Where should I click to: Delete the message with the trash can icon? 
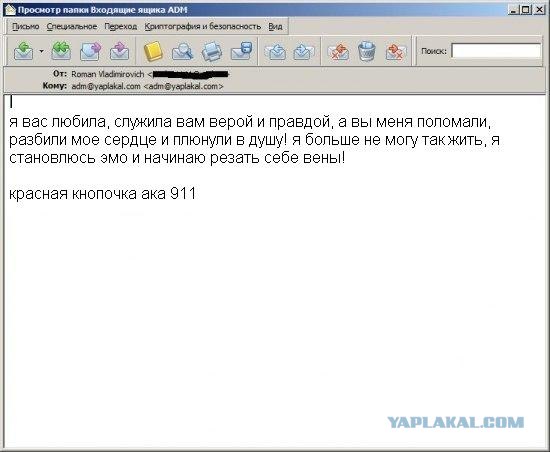pos(367,51)
